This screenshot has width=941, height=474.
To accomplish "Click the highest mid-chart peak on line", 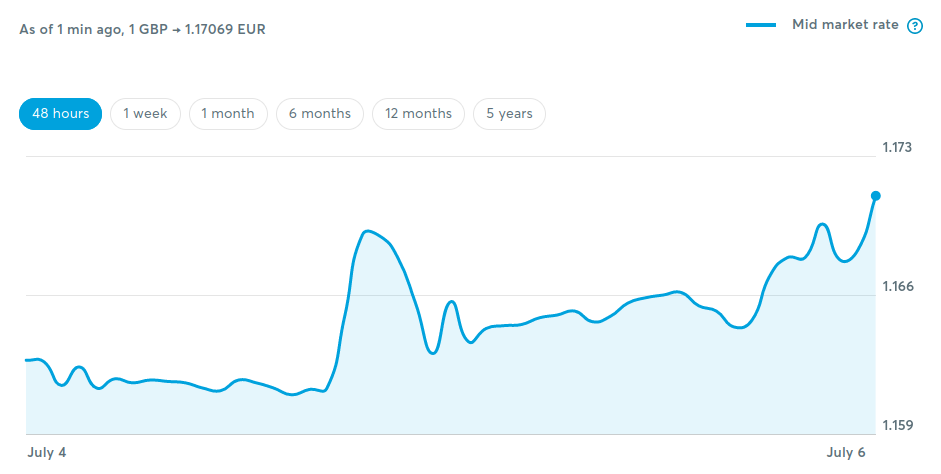I will tap(367, 231).
